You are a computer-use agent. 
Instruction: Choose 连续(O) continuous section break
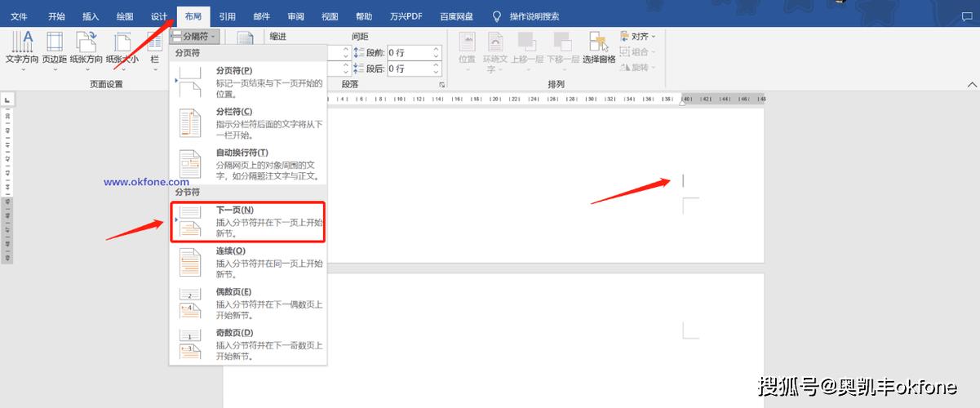[x=248, y=263]
